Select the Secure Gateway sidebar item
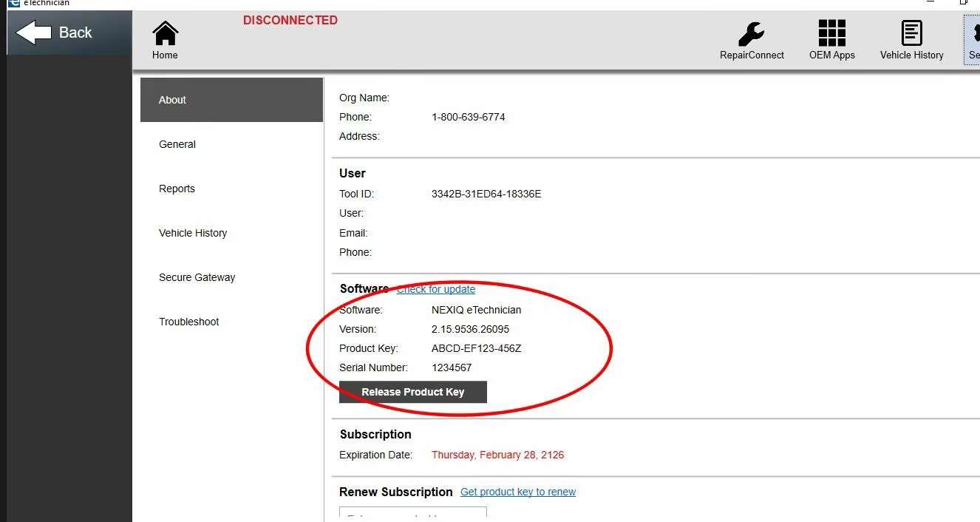 tap(231, 277)
